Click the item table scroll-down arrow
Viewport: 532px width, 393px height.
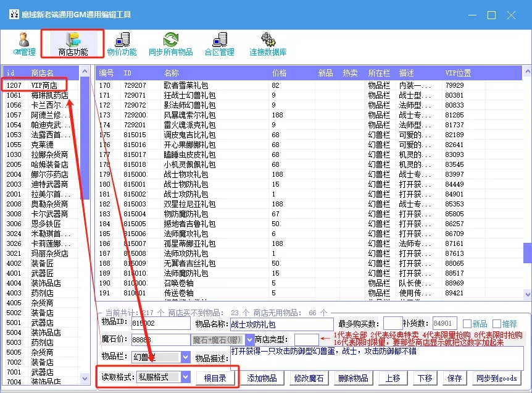pos(528,294)
